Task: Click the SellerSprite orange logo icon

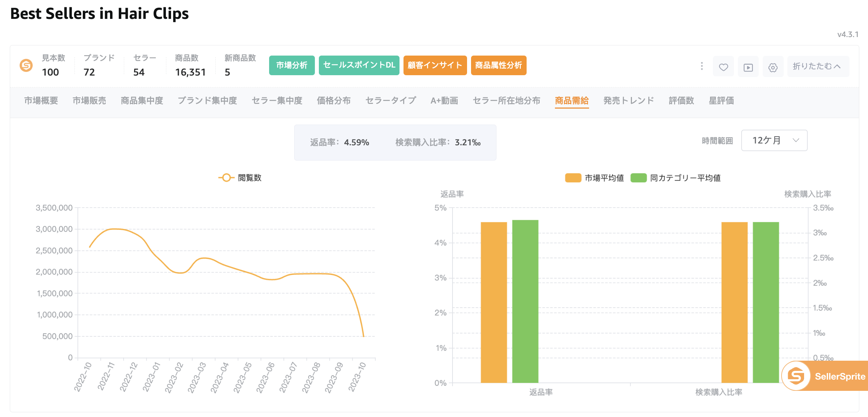Action: coord(26,65)
